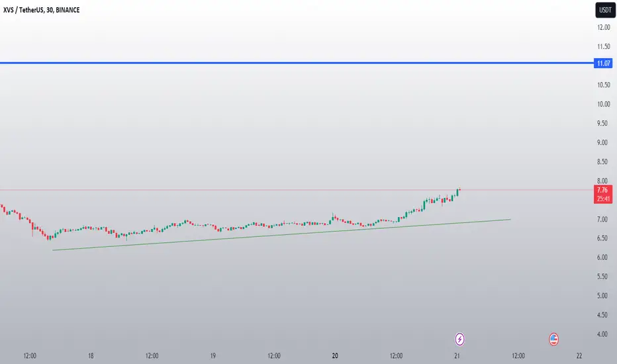617x364 pixels.
Task: Open the USDT currency selector
Action: click(605, 10)
